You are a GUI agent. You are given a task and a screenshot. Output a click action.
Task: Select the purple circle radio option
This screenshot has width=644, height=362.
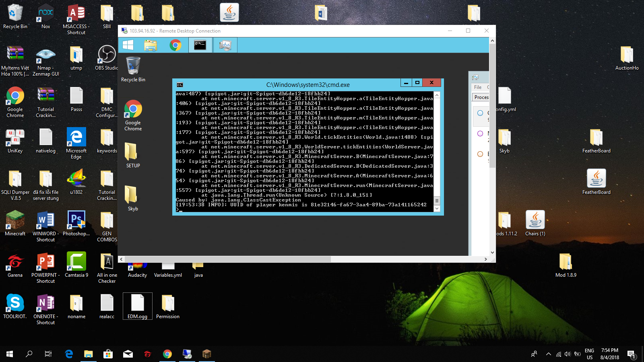point(480,134)
